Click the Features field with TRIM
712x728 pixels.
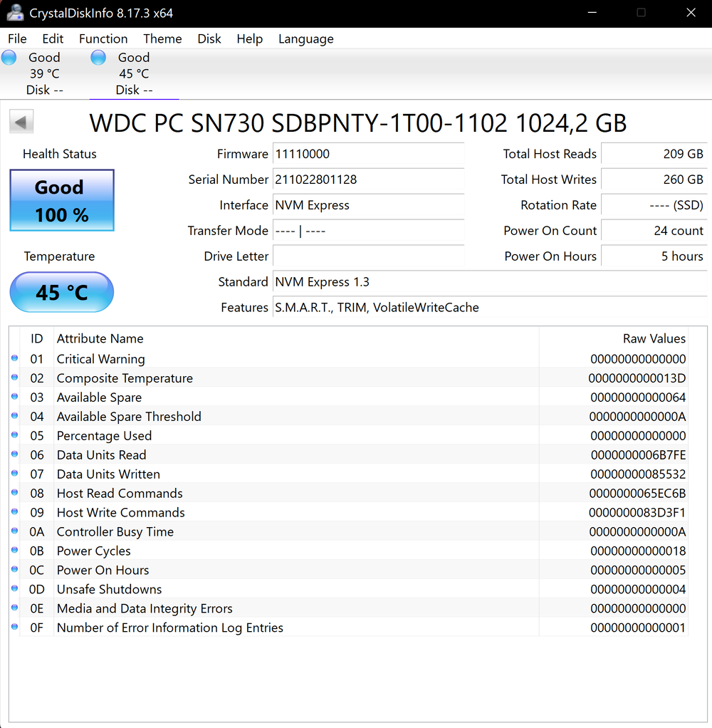click(x=490, y=307)
